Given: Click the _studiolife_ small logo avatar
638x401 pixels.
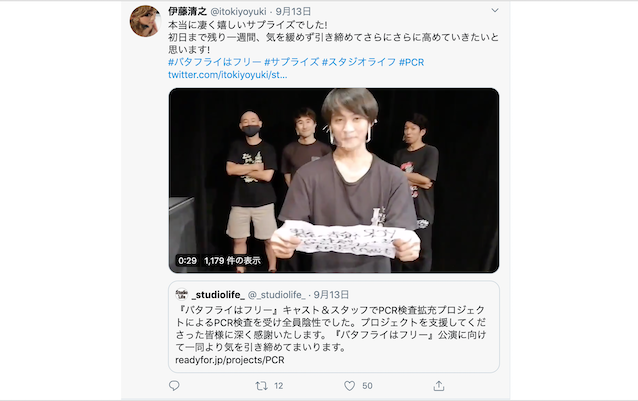Looking at the screenshot, I should coord(182,294).
